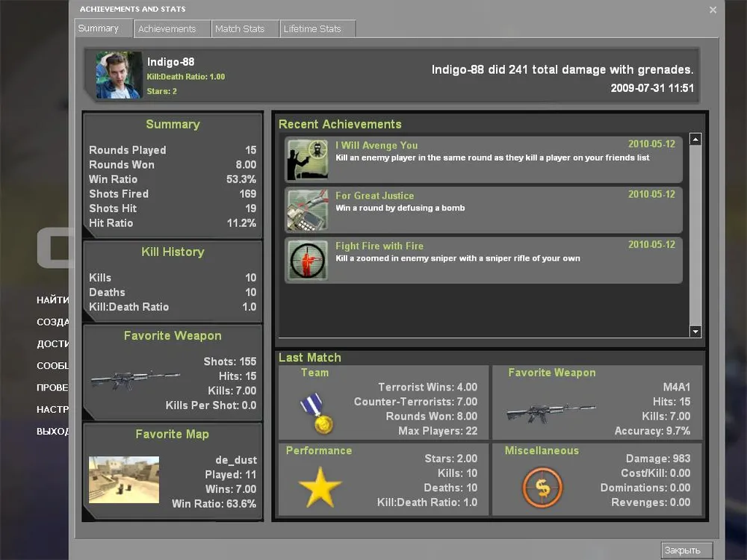Image resolution: width=747 pixels, height=560 pixels.
Task: Open the Lifetime Stats tab
Action: [317, 28]
